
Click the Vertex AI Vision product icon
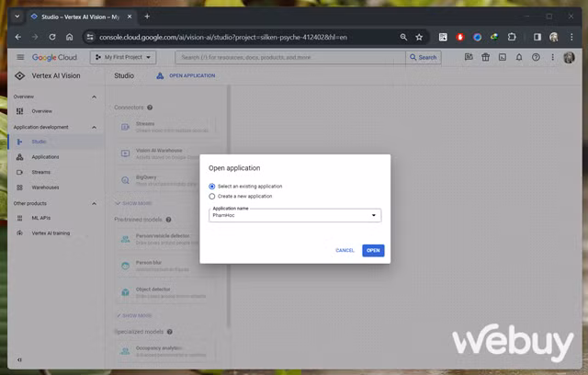pyautogui.click(x=20, y=75)
